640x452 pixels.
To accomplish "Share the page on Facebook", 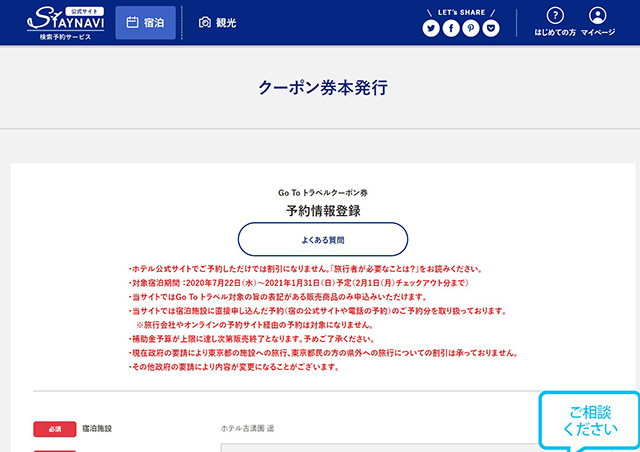I will (x=451, y=28).
